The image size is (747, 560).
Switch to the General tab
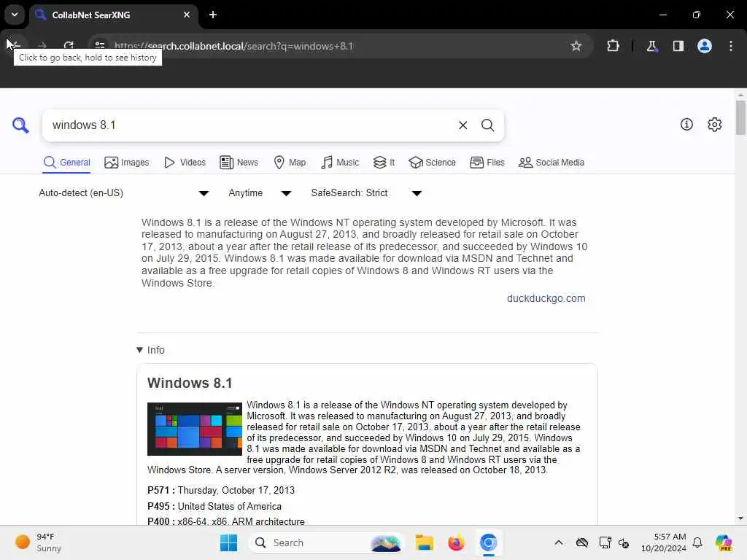coord(66,163)
